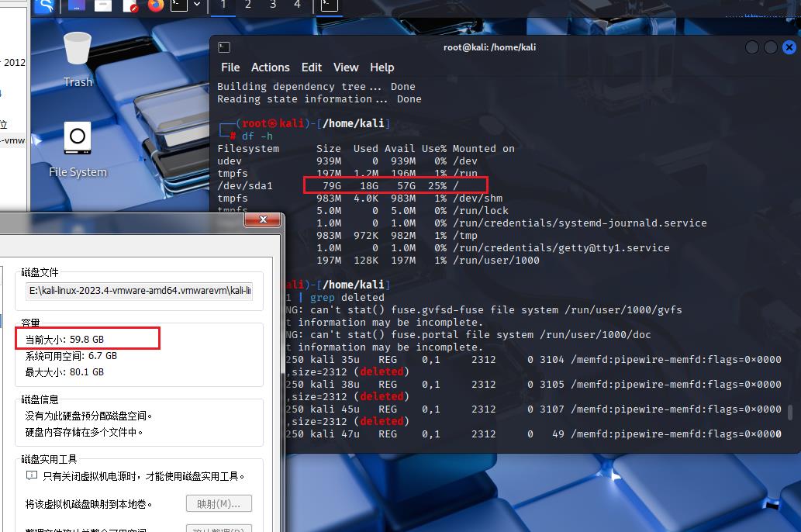Click the 'df -h' command text
801x532 pixels.
pos(257,136)
